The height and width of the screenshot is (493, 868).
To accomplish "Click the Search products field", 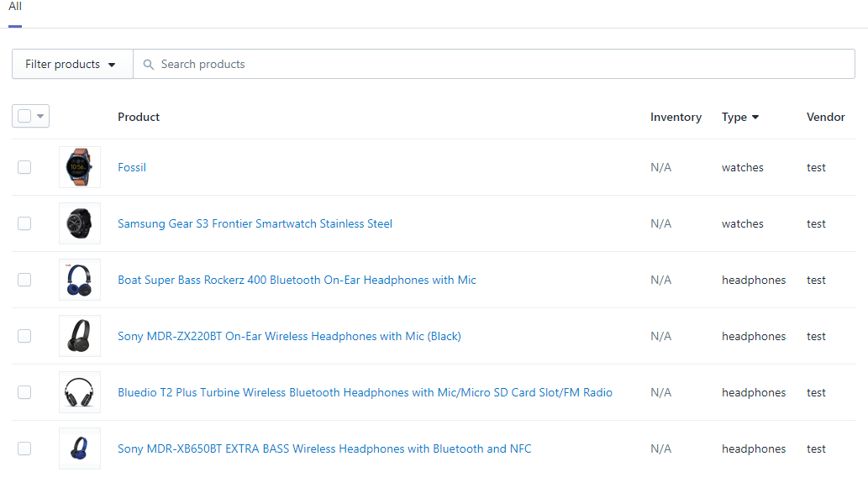I will click(494, 64).
